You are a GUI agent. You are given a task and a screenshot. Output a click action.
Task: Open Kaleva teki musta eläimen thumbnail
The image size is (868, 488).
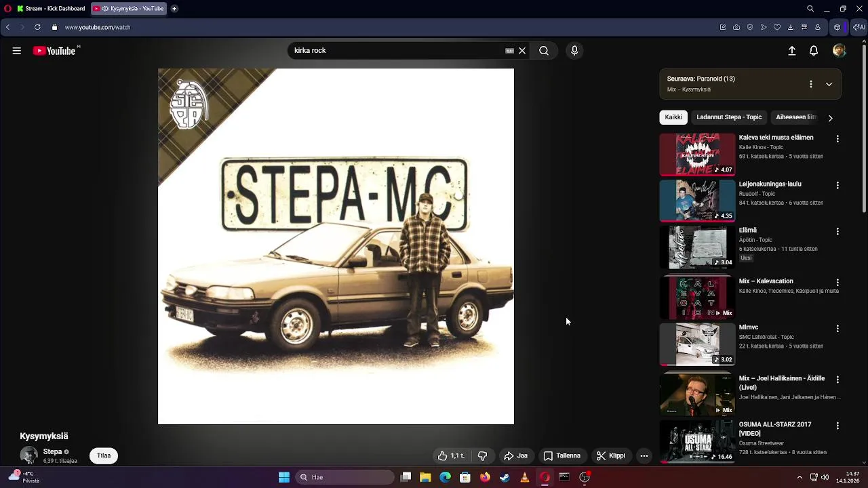pos(697,155)
